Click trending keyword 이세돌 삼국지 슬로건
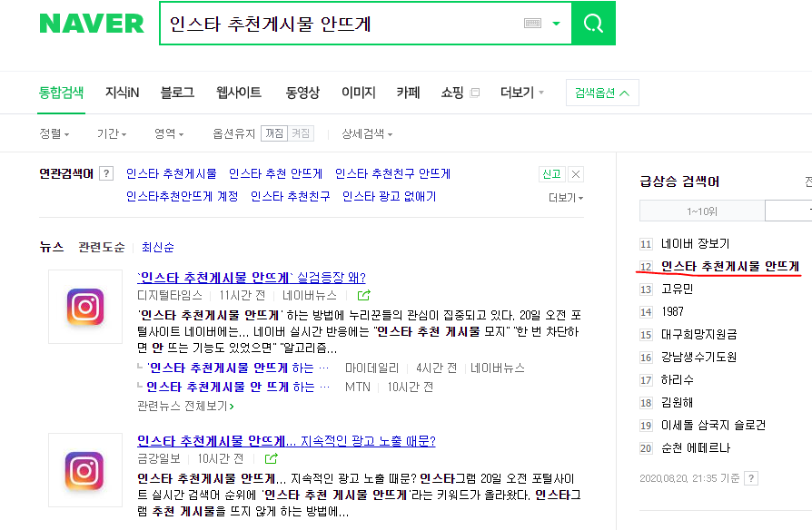This screenshot has height=530, width=812. [714, 426]
